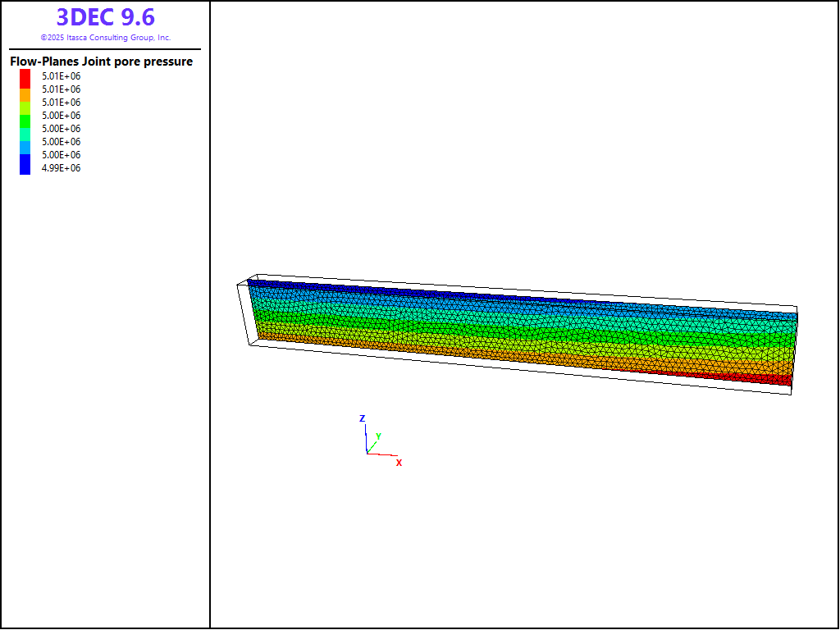
Task: Click the 4.99E+06 legend value
Action: tap(61, 168)
